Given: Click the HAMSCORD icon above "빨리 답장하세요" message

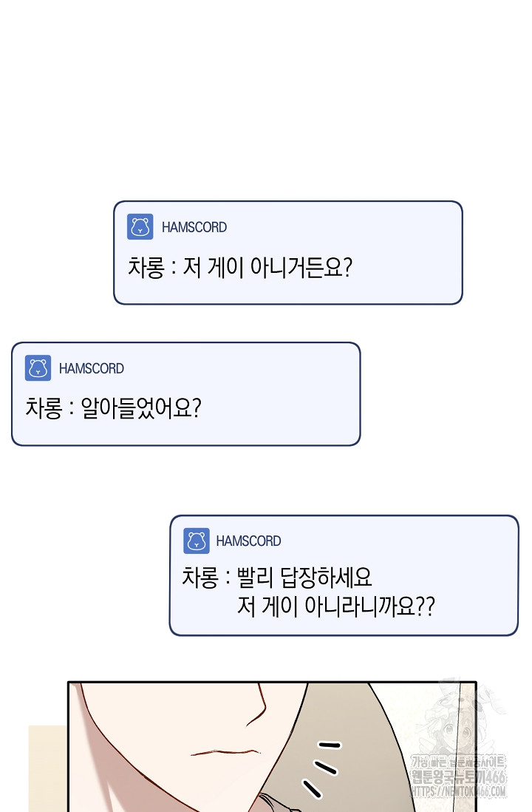Looking at the screenshot, I should tap(196, 541).
